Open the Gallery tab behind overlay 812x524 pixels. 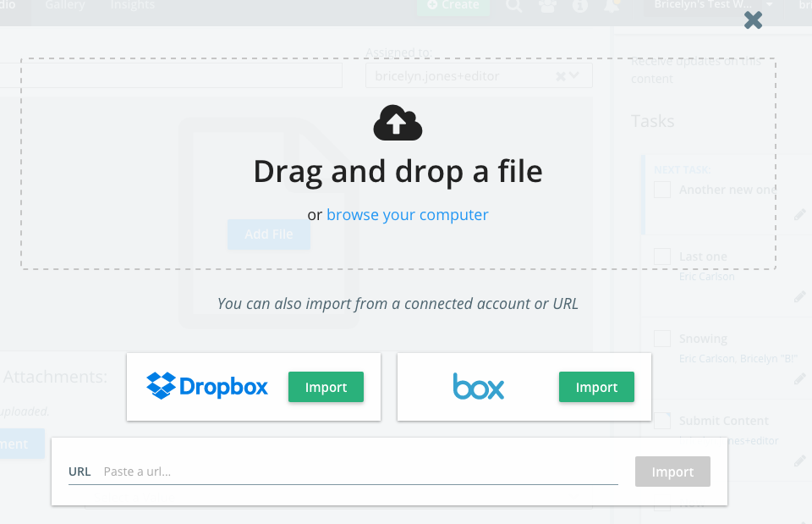pyautogui.click(x=65, y=5)
